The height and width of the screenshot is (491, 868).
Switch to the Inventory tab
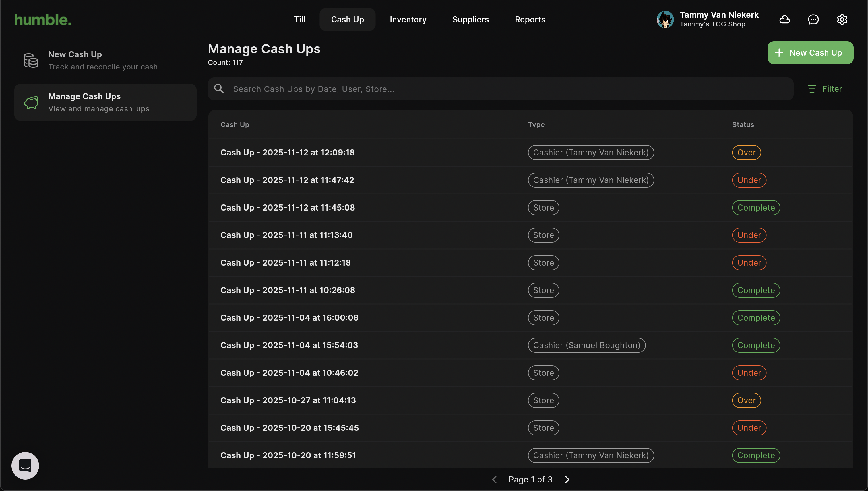(x=408, y=20)
